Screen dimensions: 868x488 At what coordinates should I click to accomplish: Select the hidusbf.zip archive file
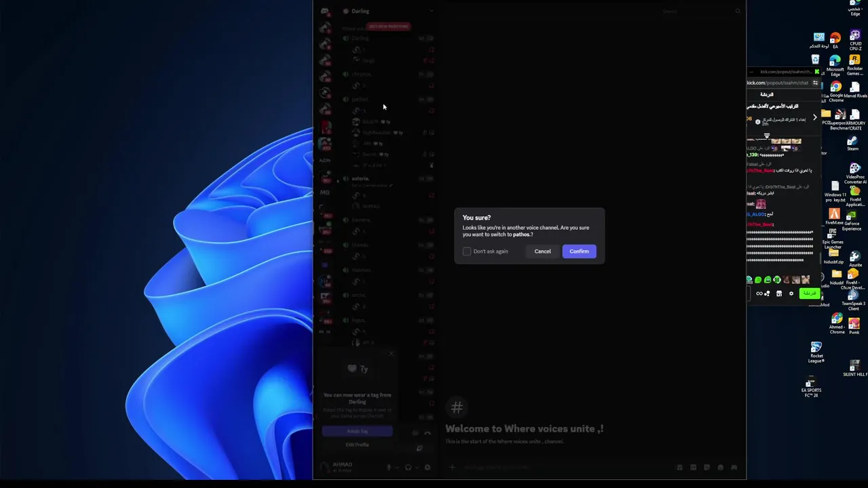[834, 257]
